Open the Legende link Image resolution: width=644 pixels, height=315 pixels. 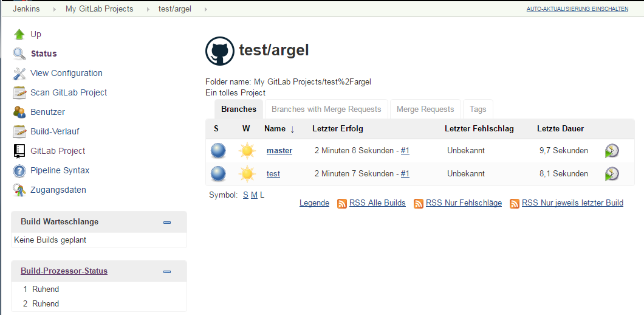pos(314,202)
